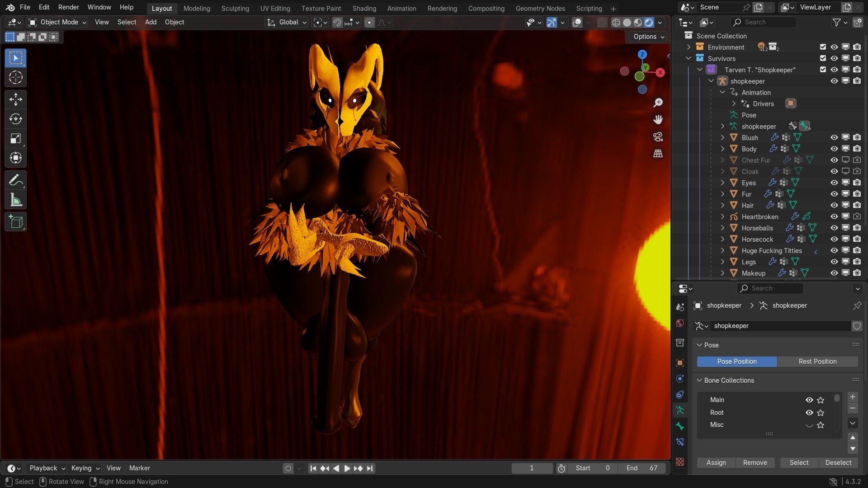Open the Bone Constraints properties tab

(680, 442)
